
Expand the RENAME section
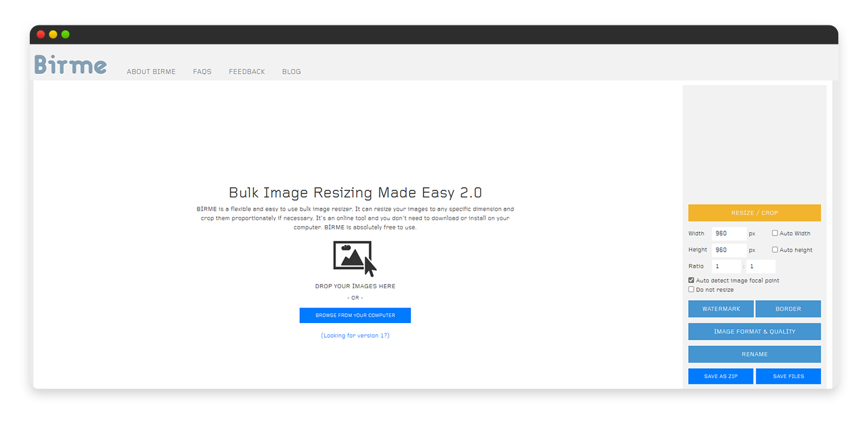coord(755,354)
